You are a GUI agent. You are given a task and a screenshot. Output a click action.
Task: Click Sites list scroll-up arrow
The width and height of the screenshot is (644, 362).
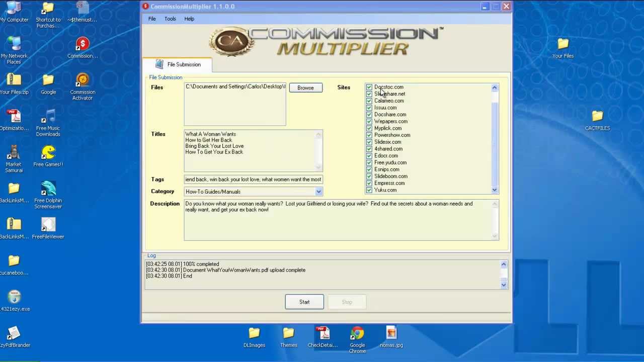point(495,87)
